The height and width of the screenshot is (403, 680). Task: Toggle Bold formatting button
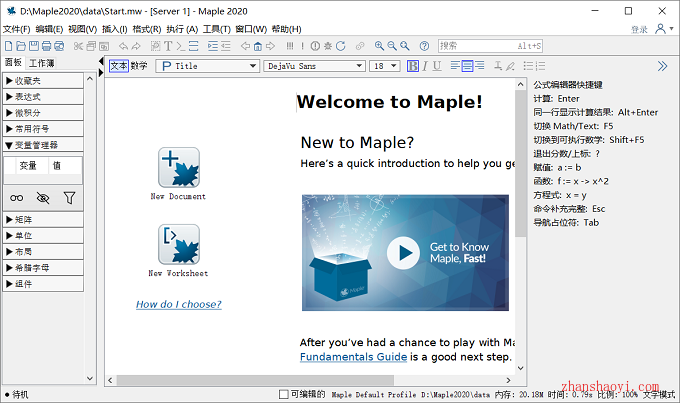click(413, 66)
